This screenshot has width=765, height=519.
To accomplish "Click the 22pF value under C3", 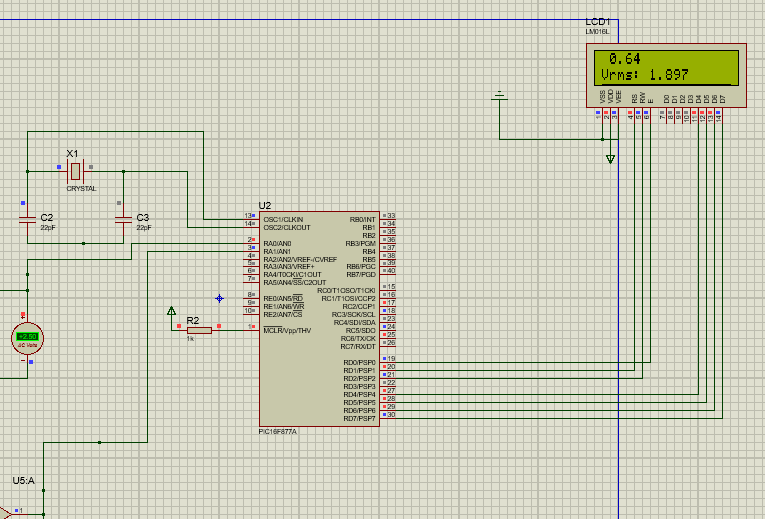I will tap(143, 228).
